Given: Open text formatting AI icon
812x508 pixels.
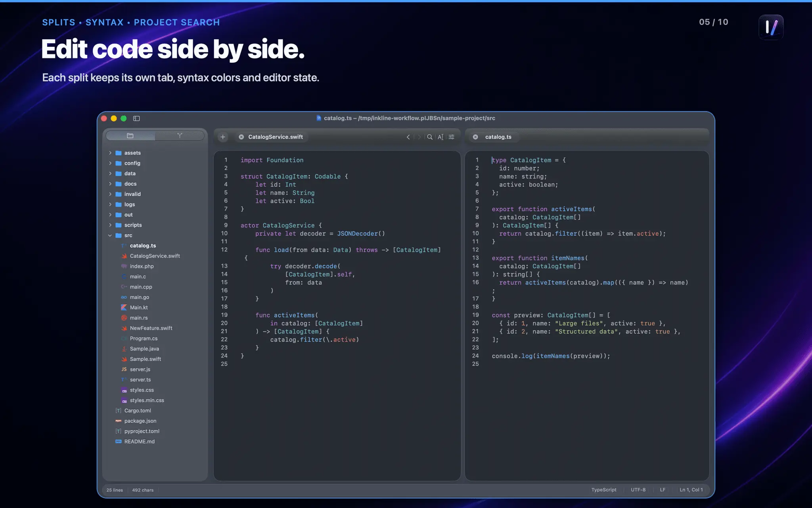Looking at the screenshot, I should [440, 137].
